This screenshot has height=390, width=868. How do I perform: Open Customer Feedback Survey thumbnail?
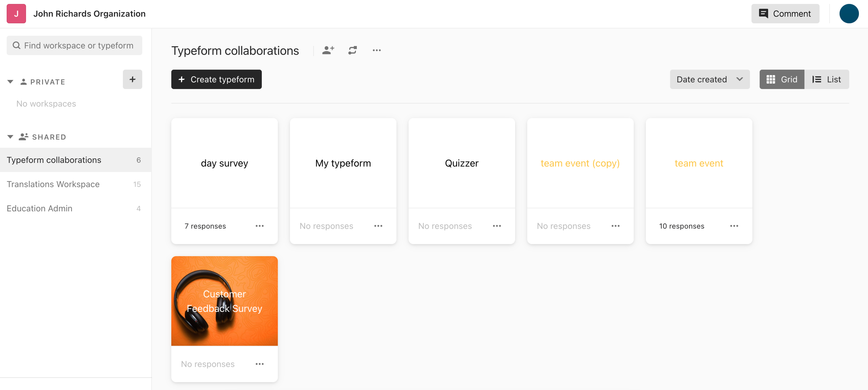[224, 301]
